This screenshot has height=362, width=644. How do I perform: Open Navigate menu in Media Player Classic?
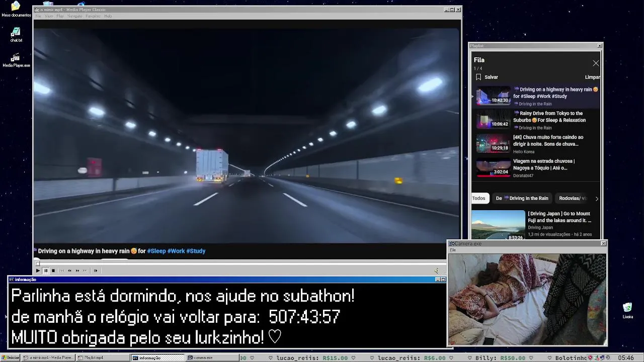(x=74, y=16)
